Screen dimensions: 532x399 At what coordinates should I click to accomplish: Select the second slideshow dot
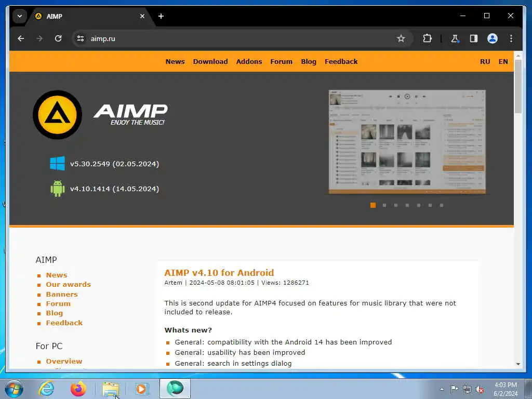tap(384, 205)
